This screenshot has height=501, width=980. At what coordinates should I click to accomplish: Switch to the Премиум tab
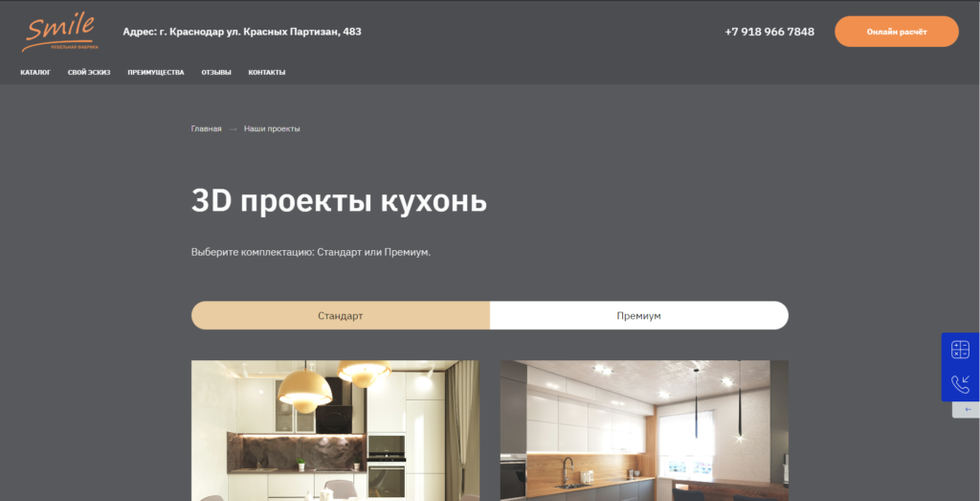[x=638, y=316]
